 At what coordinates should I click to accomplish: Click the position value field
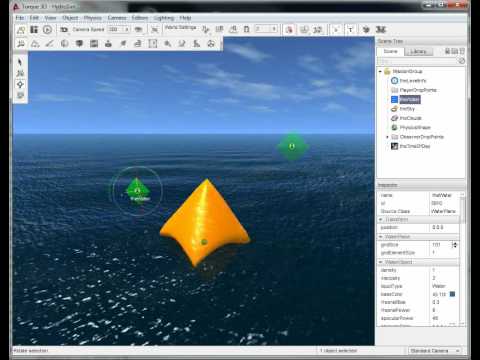pyautogui.click(x=445, y=227)
